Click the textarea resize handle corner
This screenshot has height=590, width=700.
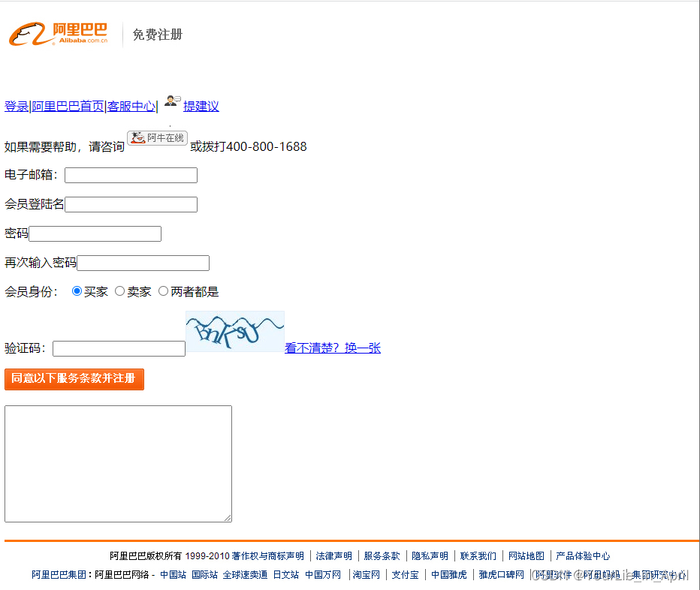pos(228,518)
